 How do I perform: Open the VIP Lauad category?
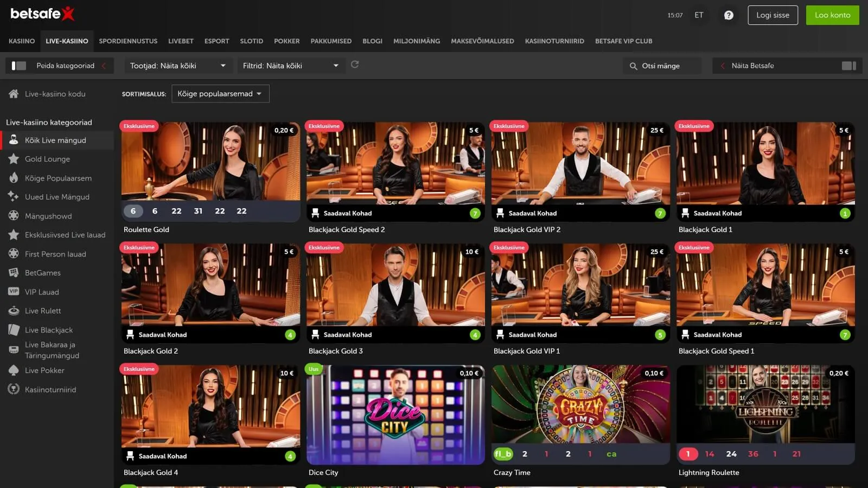click(57, 292)
